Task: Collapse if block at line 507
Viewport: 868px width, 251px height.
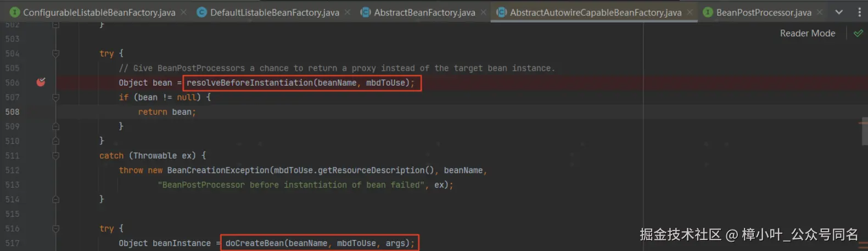Action: pyautogui.click(x=55, y=97)
